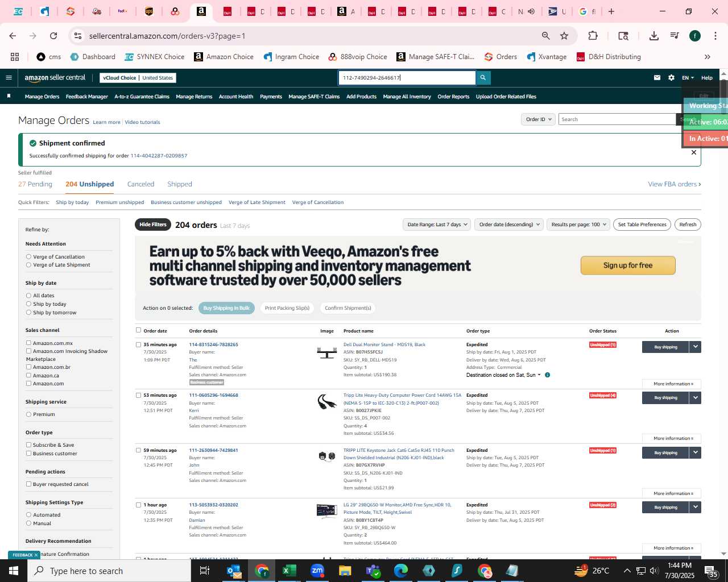
Task: Check the Buyer requested cancel box
Action: (x=28, y=484)
